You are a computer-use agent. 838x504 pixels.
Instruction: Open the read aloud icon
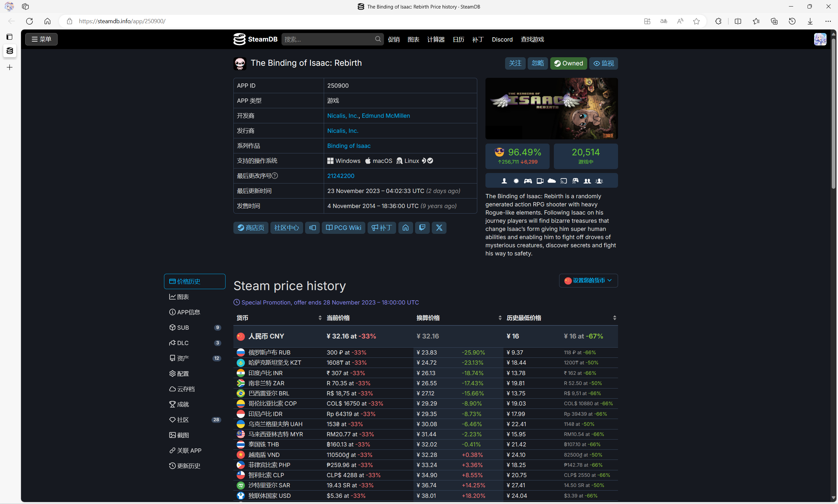coord(680,21)
